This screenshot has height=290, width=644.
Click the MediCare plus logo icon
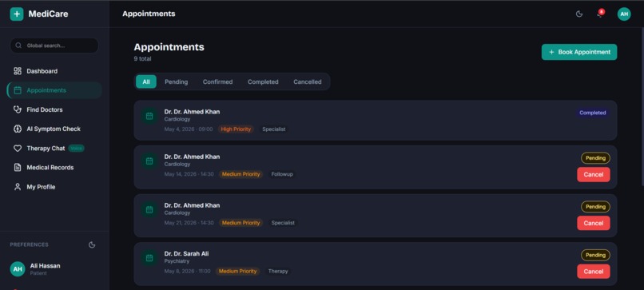(x=17, y=14)
